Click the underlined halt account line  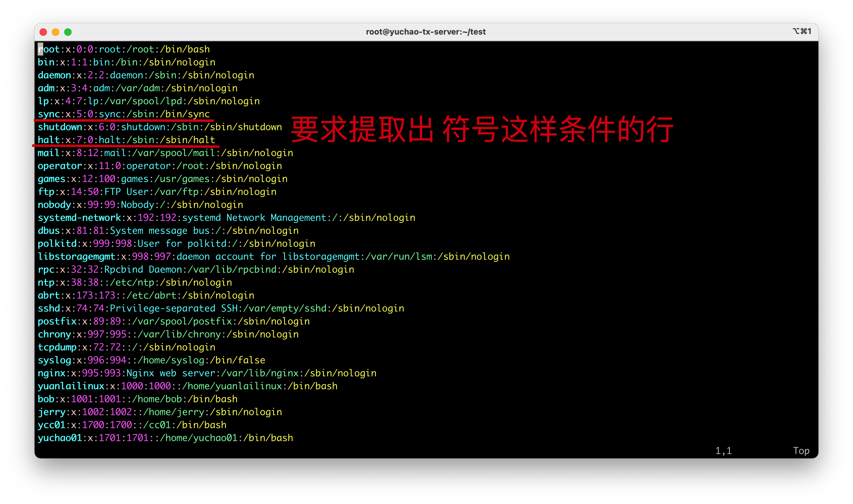point(126,140)
